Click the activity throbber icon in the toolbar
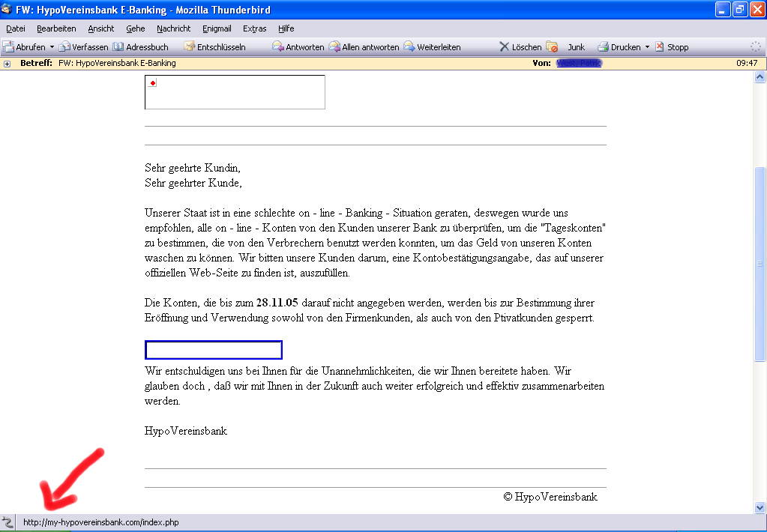This screenshot has width=767, height=532. (x=756, y=47)
